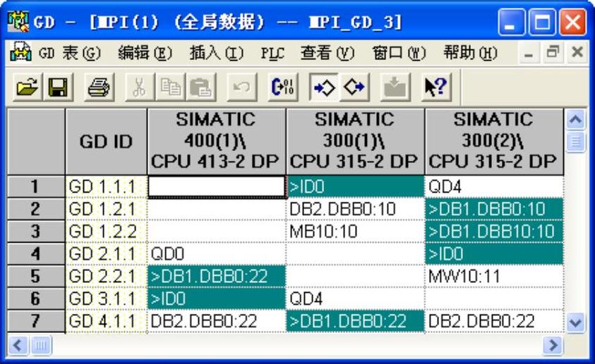Select row header 5
Image resolution: width=595 pixels, height=364 pixels.
pos(36,276)
